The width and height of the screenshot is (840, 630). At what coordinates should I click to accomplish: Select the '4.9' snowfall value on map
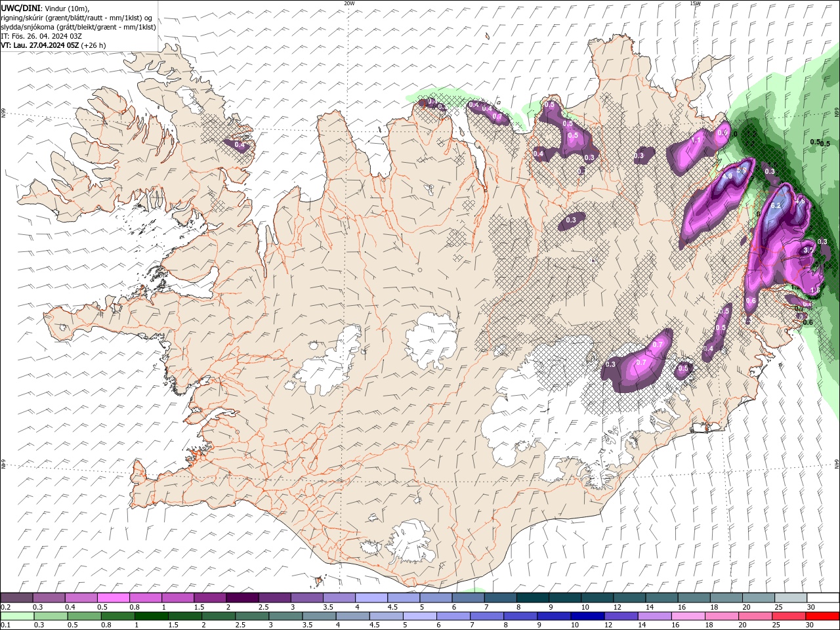tap(727, 176)
